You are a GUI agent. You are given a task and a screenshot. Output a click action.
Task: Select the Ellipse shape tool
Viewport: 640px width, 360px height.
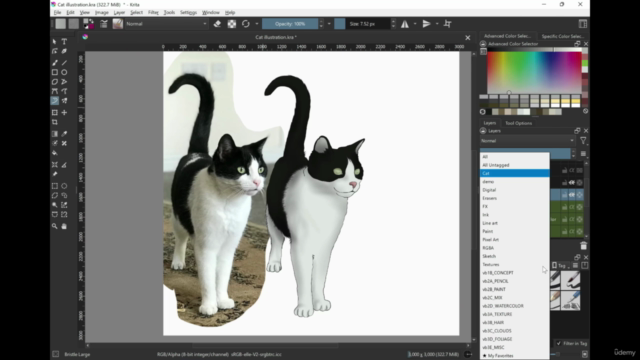(x=64, y=72)
